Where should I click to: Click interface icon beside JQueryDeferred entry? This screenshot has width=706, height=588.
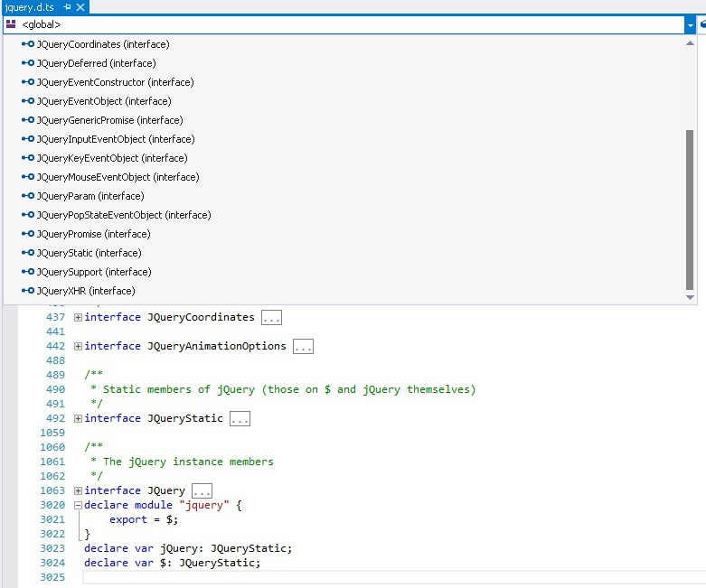click(x=28, y=63)
